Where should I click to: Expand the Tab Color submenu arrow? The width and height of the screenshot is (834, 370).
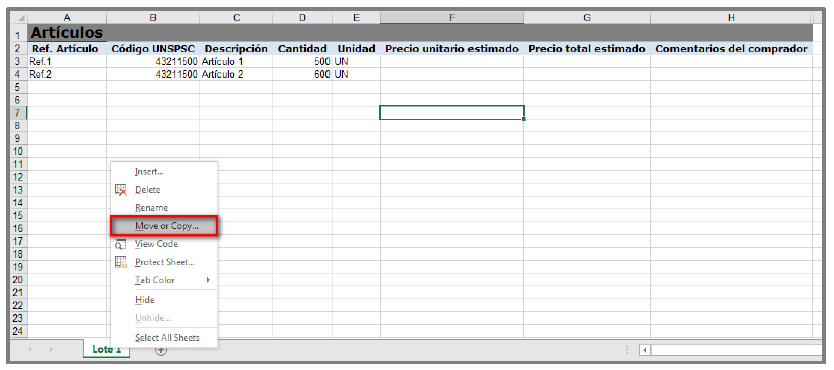tap(208, 280)
